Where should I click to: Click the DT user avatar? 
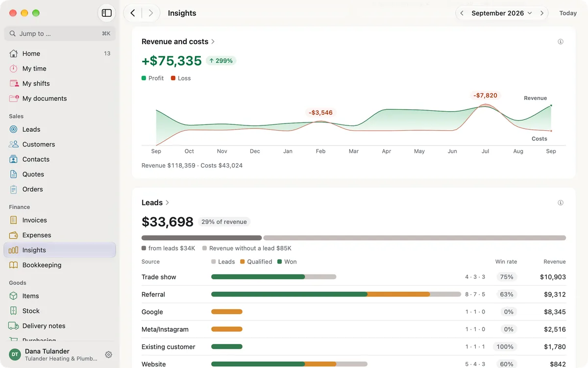(15, 355)
